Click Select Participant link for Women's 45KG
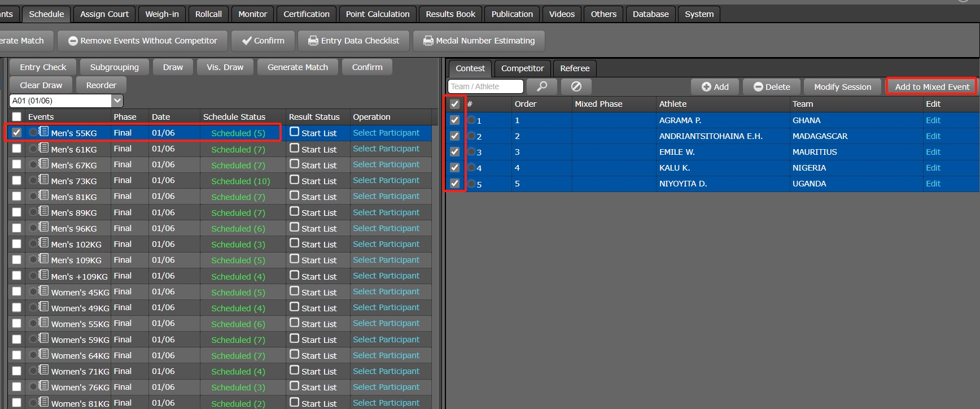The width and height of the screenshot is (980, 409). coord(386,291)
